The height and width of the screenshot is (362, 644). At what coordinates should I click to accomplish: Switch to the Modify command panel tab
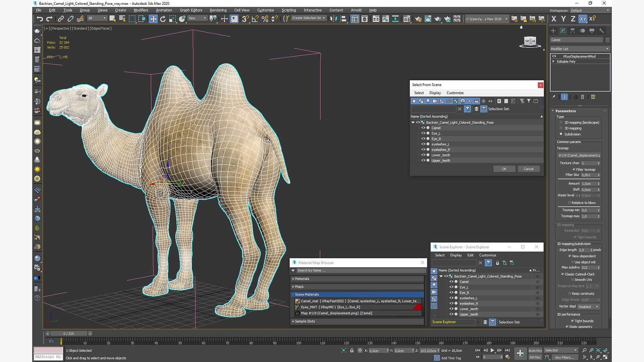coord(563,31)
